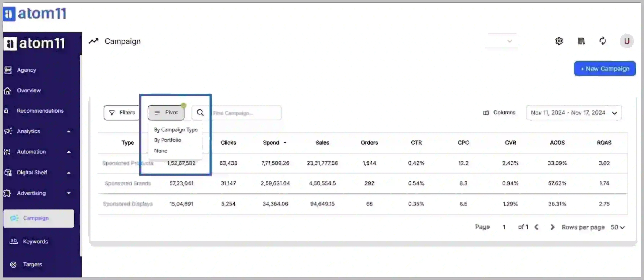Click the Campaign trend arrow icon
Screen dimensions: 644x280
93,41
